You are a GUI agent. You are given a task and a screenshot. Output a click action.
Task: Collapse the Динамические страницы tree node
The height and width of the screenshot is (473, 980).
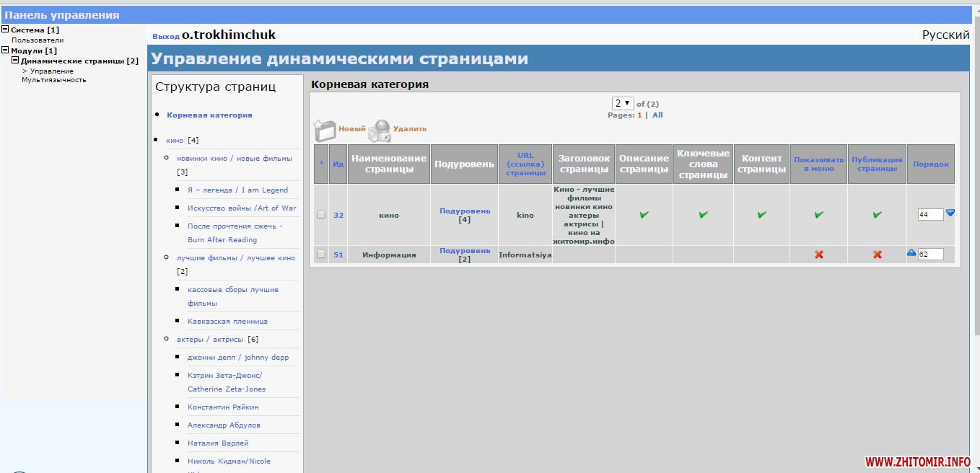pyautogui.click(x=15, y=61)
